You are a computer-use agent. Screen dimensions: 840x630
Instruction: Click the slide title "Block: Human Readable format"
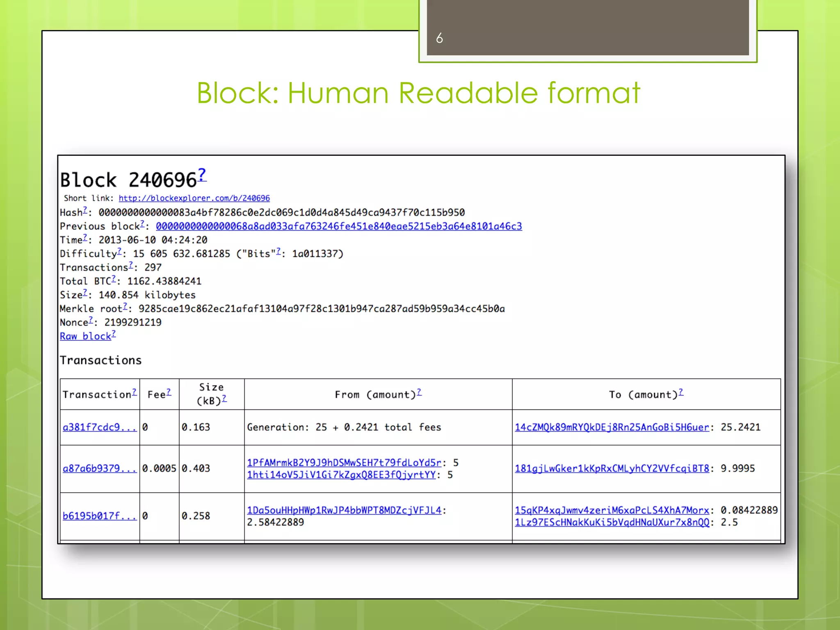[418, 93]
